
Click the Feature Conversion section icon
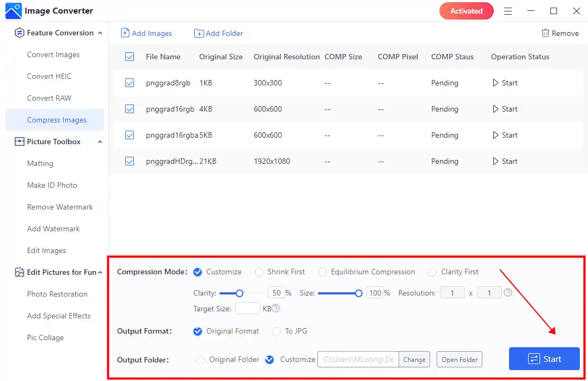[x=19, y=33]
